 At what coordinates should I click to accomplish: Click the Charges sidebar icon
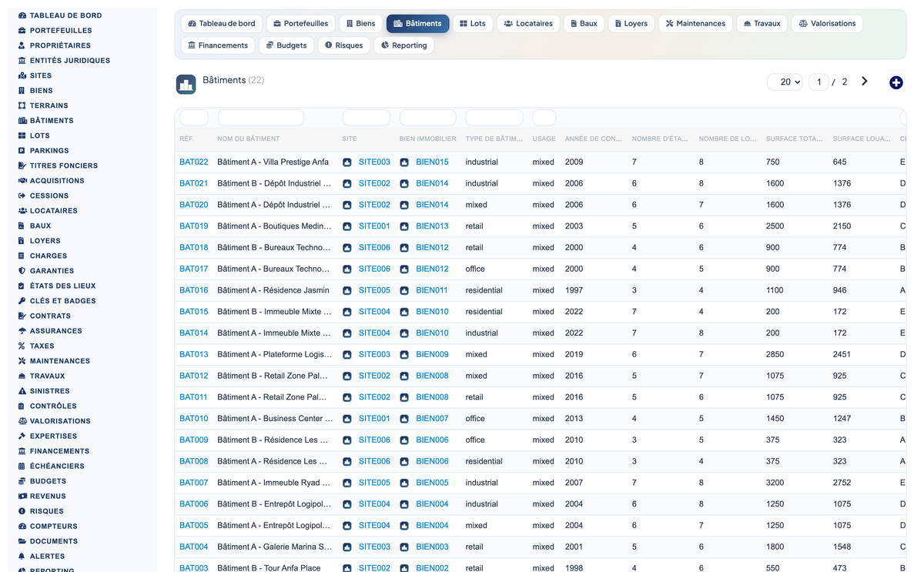tap(22, 256)
